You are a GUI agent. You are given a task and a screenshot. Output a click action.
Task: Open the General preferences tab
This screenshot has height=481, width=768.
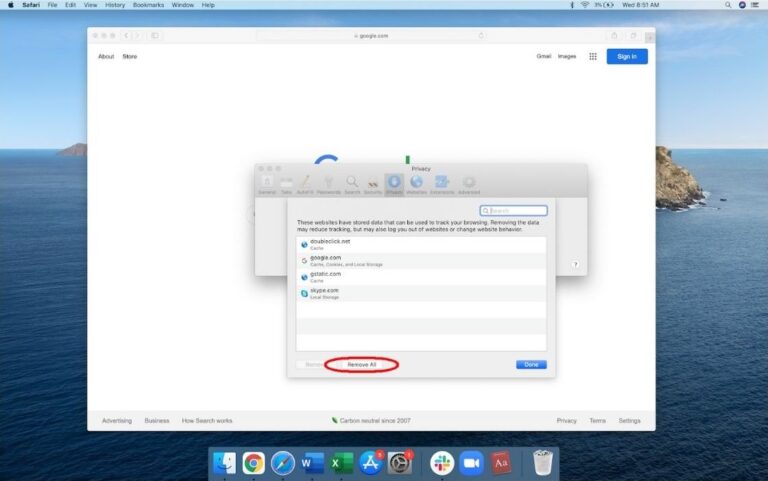click(x=267, y=185)
